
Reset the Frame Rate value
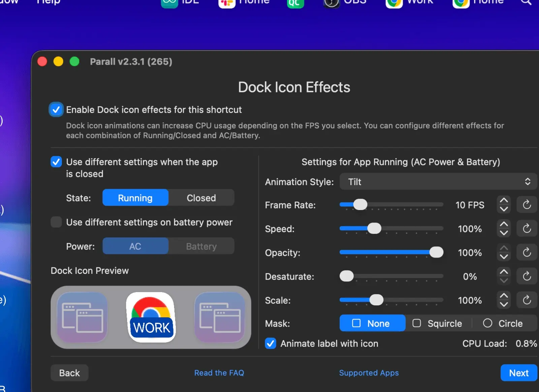pos(527,205)
